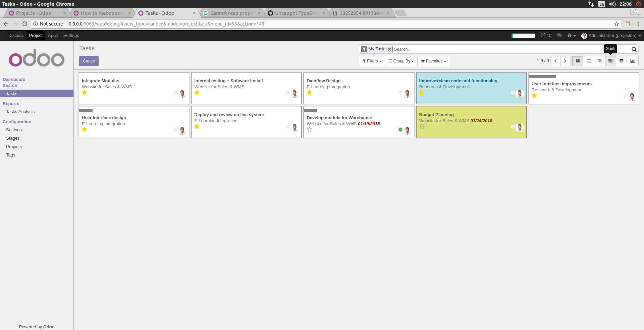The width and height of the screenshot is (644, 330).
Task: Remove the My Tasks filter
Action: (389, 49)
